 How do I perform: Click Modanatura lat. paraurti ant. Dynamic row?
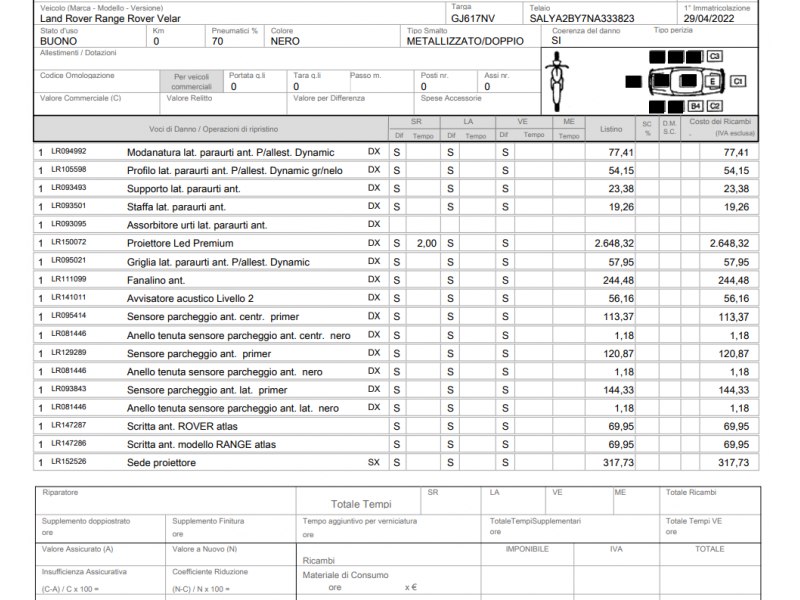tap(396, 152)
